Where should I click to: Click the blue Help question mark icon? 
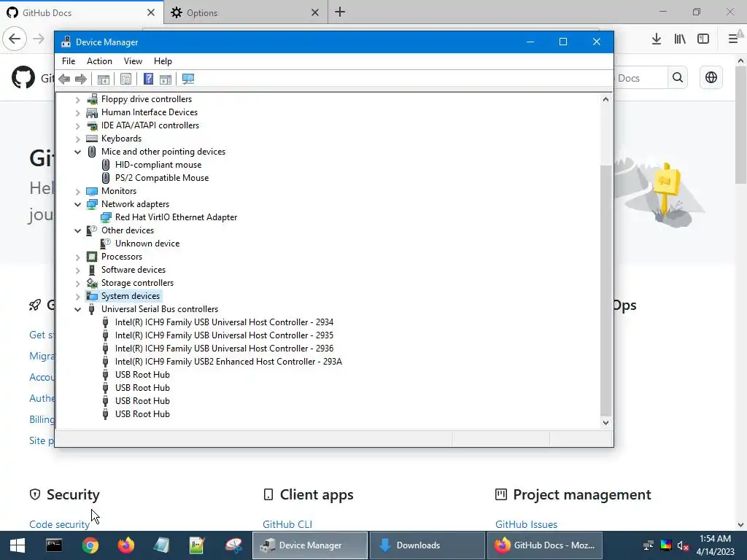[x=148, y=79]
